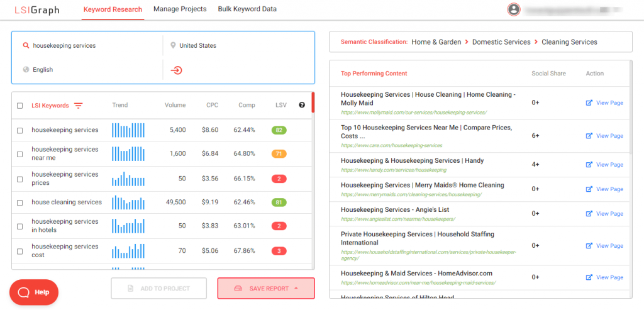
Task: Sort by Comp column header
Action: pos(247,105)
